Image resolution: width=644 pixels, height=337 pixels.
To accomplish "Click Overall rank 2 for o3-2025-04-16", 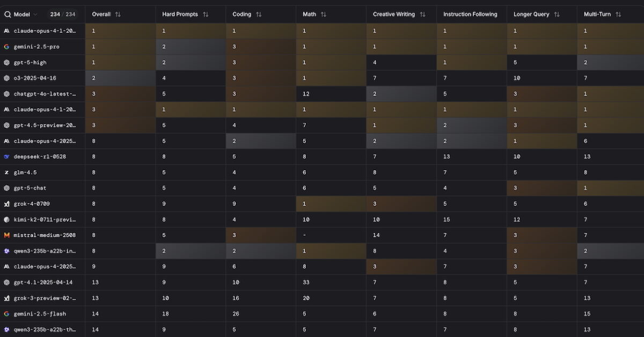I will coord(93,78).
